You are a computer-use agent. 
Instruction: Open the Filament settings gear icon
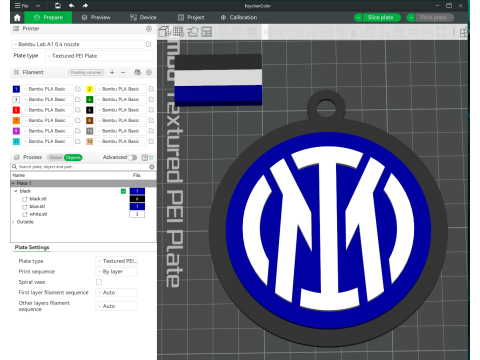149,72
